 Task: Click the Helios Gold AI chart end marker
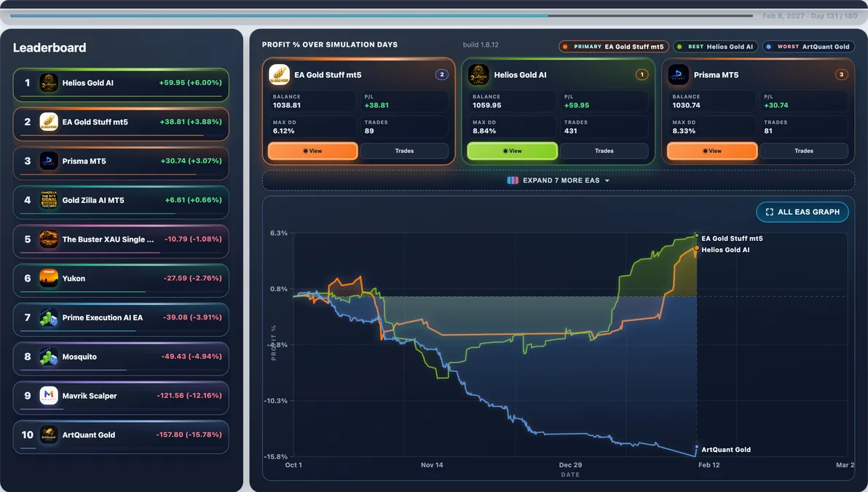coord(697,248)
